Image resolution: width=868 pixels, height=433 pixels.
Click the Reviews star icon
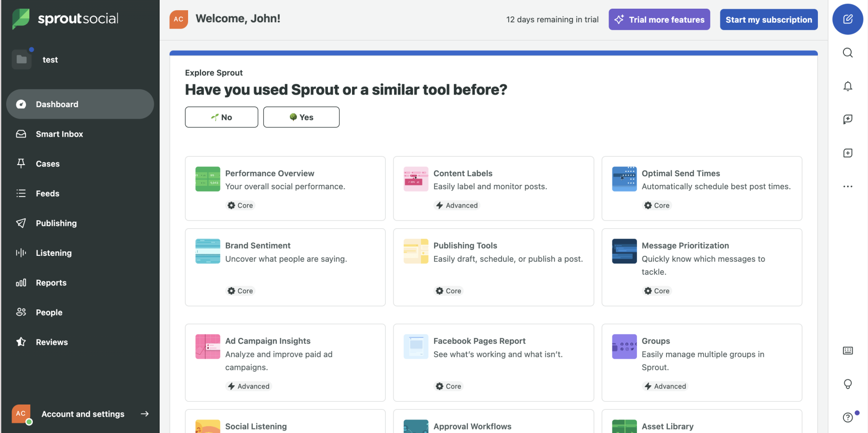click(21, 342)
